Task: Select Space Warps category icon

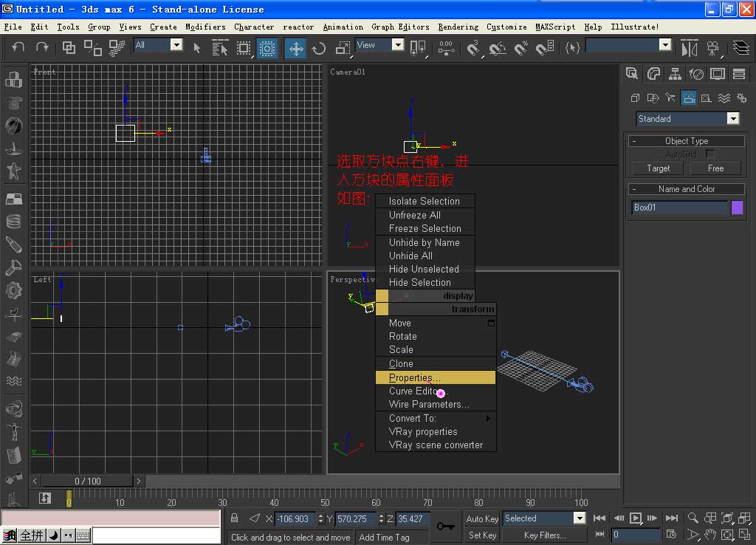Action: (x=724, y=98)
